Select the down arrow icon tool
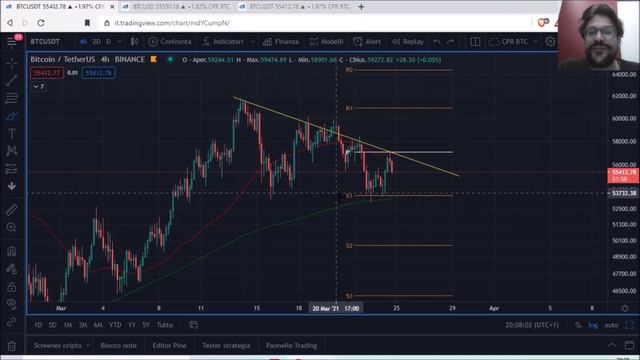Screen dimensions: 640x360 click(x=11, y=186)
